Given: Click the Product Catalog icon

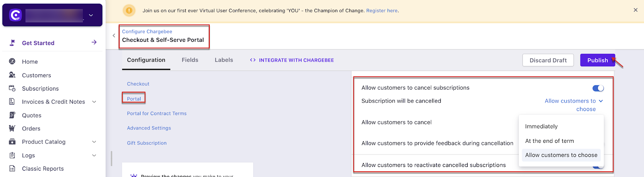Looking at the screenshot, I should pos(12,142).
